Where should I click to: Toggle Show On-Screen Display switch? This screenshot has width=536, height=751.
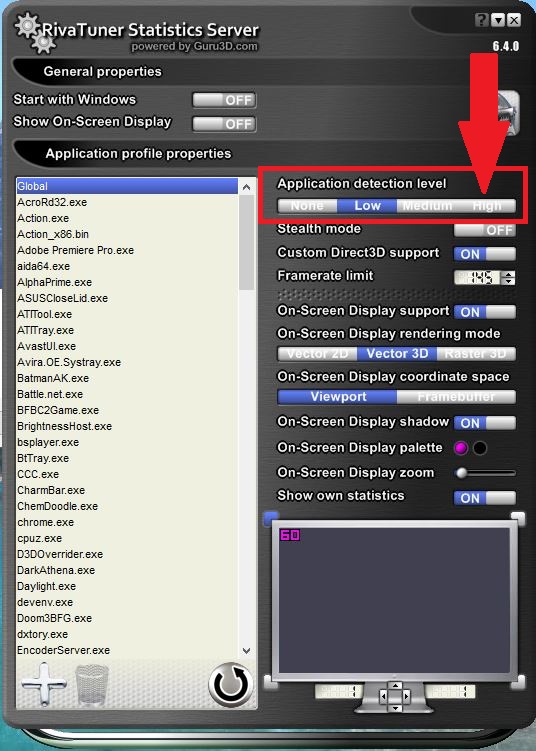pos(224,124)
